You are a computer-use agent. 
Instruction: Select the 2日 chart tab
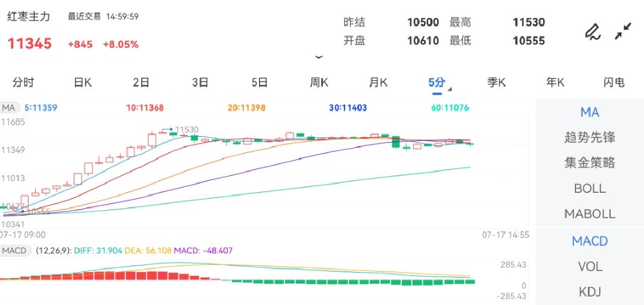pos(141,82)
